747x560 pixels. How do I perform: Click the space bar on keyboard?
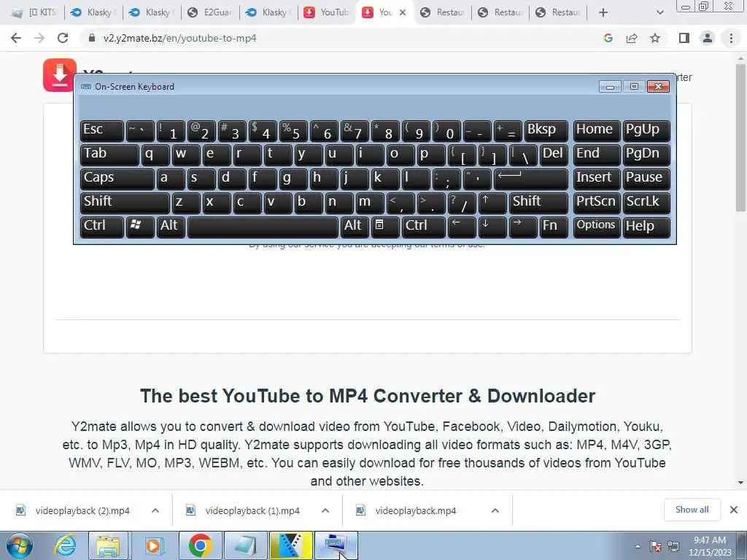[263, 226]
